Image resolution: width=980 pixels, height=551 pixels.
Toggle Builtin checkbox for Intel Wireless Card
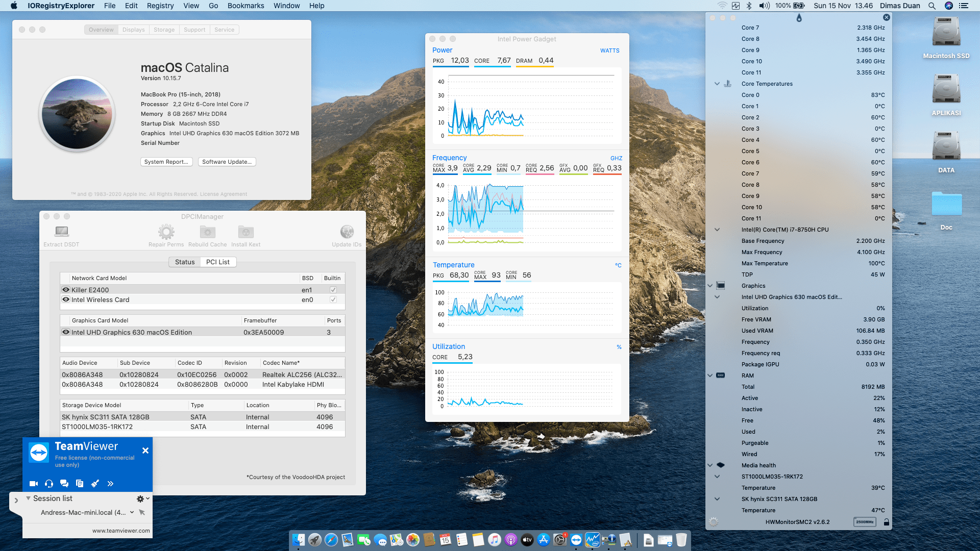pos(333,299)
